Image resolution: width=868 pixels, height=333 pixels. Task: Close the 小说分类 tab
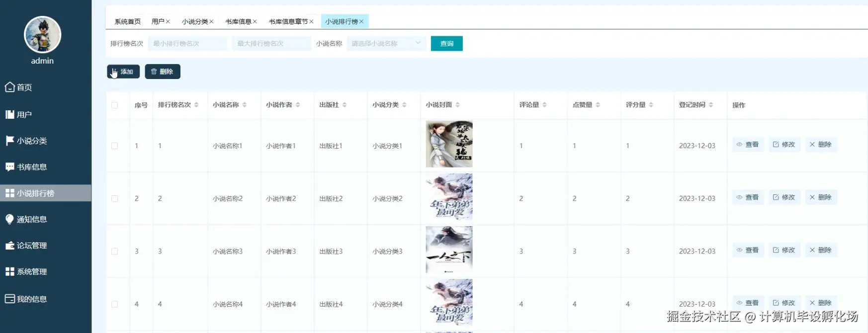(211, 21)
